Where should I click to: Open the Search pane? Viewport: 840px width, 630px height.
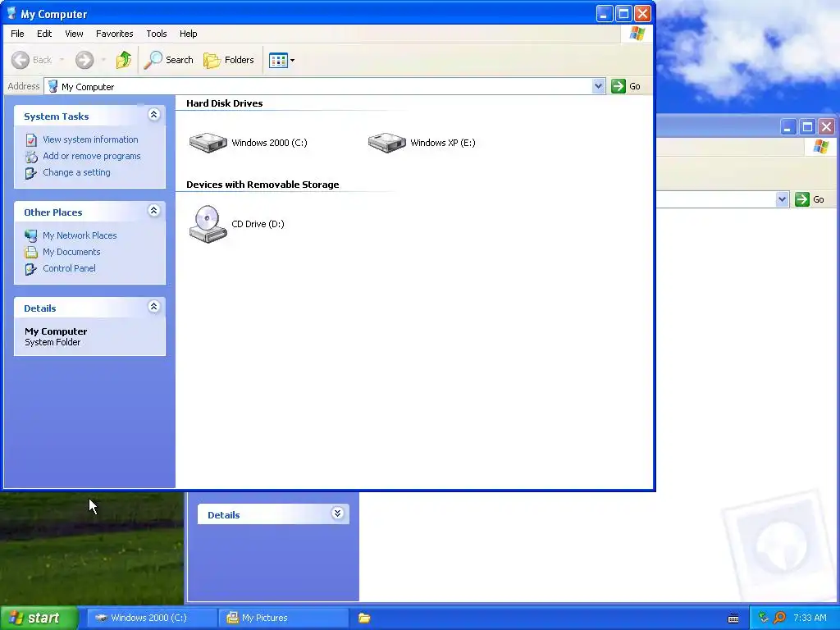click(169, 60)
